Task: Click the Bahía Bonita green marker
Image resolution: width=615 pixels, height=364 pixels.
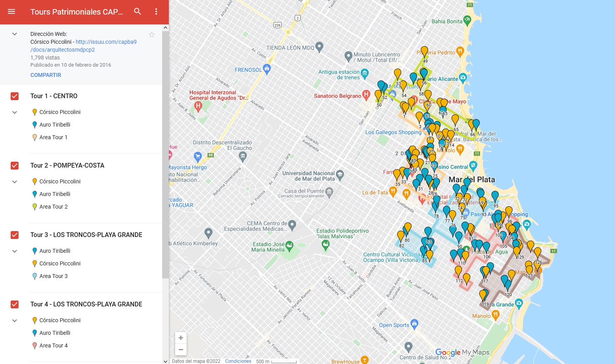Action: point(467,20)
